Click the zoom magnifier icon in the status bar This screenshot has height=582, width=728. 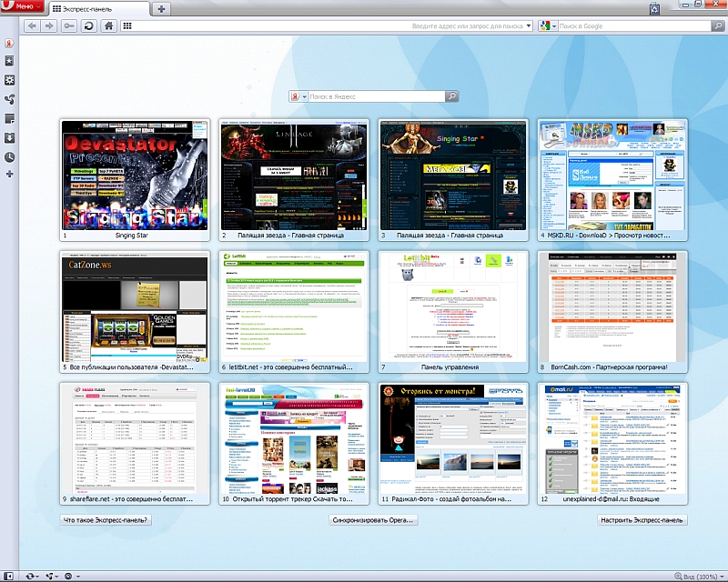[678, 576]
